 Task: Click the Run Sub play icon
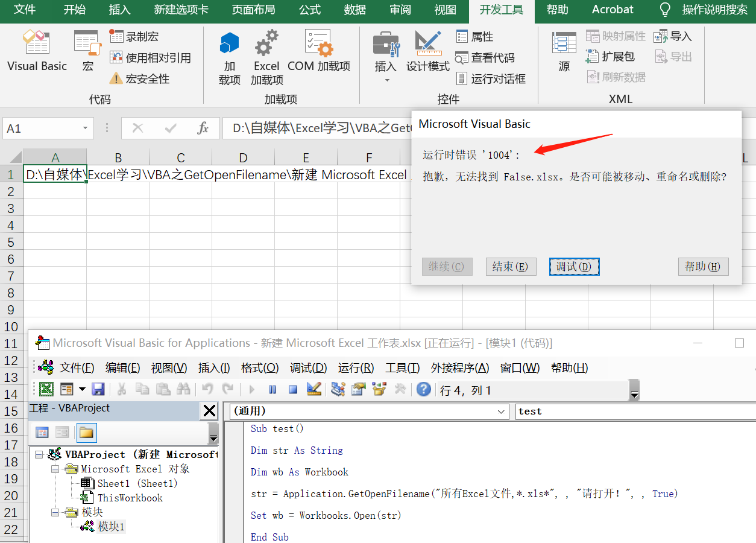click(x=252, y=390)
